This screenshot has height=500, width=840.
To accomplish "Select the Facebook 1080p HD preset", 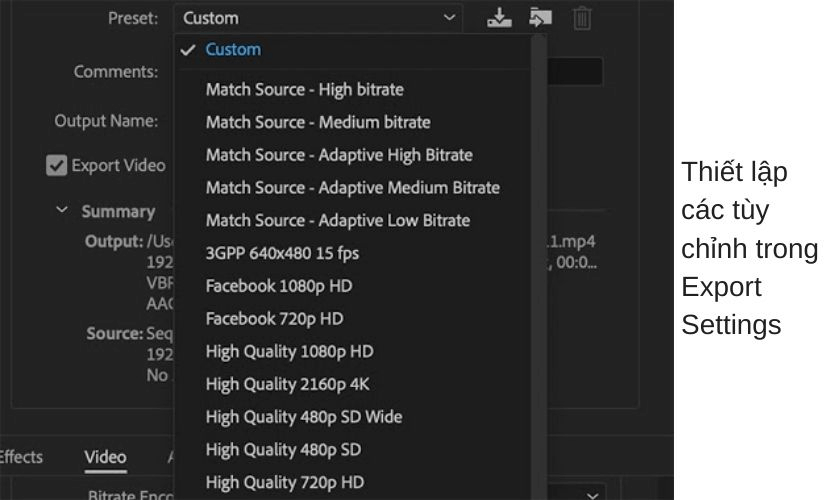I will pos(278,286).
